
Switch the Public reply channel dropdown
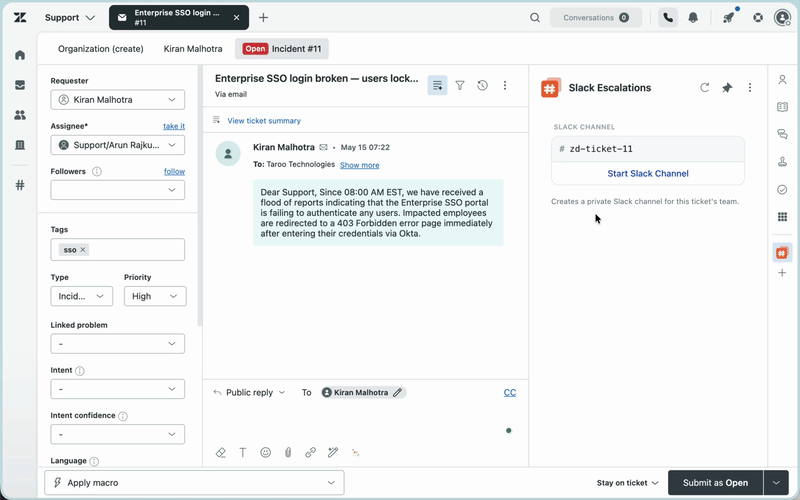point(249,393)
